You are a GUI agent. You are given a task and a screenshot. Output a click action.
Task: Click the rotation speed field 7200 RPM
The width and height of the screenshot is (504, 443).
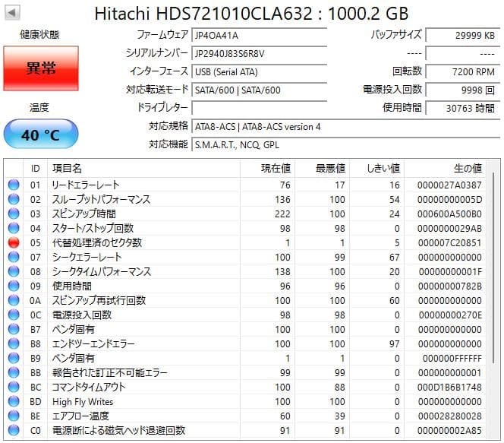click(463, 71)
